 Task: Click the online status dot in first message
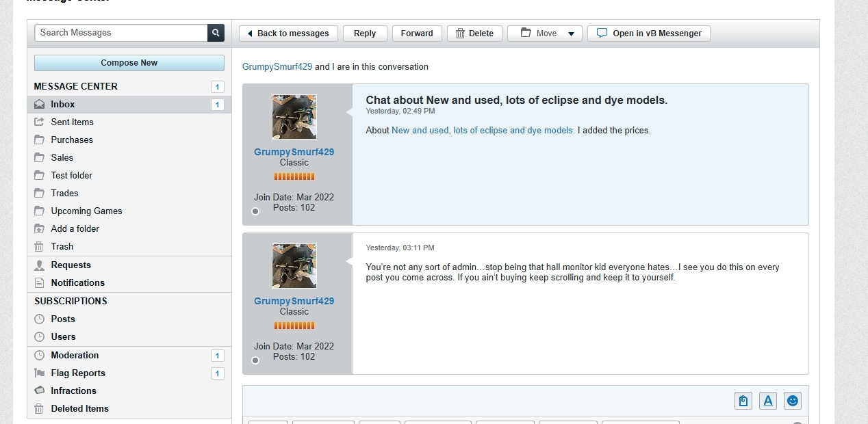point(255,211)
